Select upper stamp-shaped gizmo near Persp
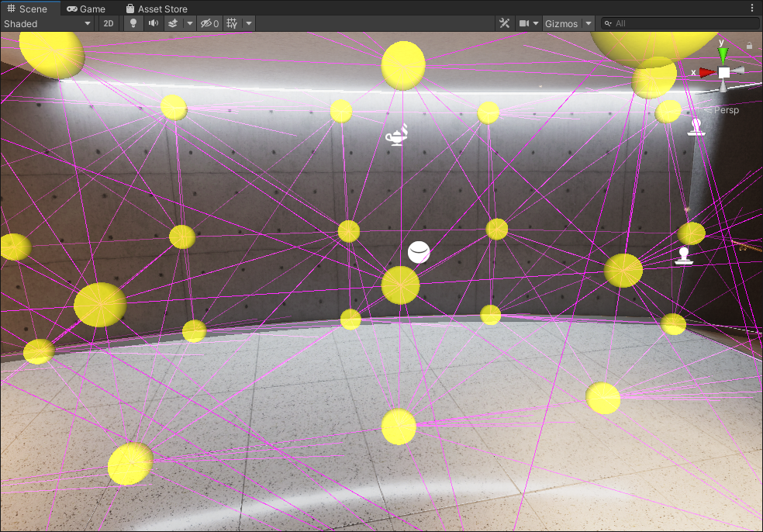This screenshot has height=532, width=763. [696, 127]
